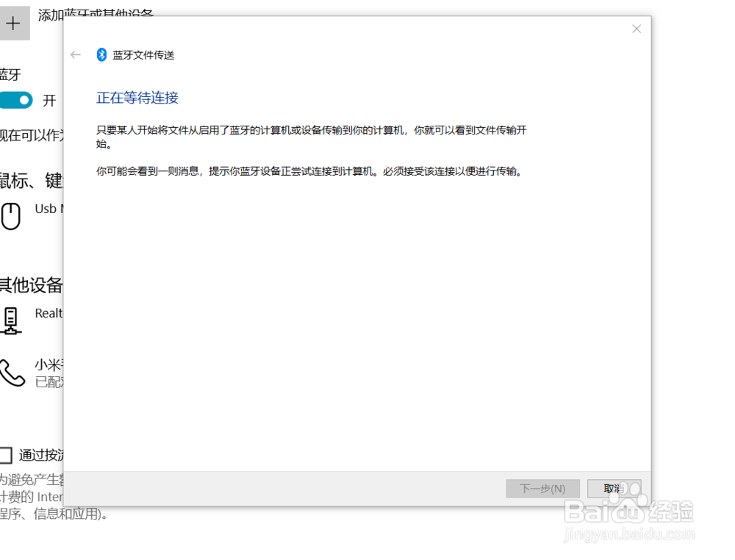735x560 pixels.
Task: Turn off the 蓝牙 toggle switch
Action: [16, 99]
